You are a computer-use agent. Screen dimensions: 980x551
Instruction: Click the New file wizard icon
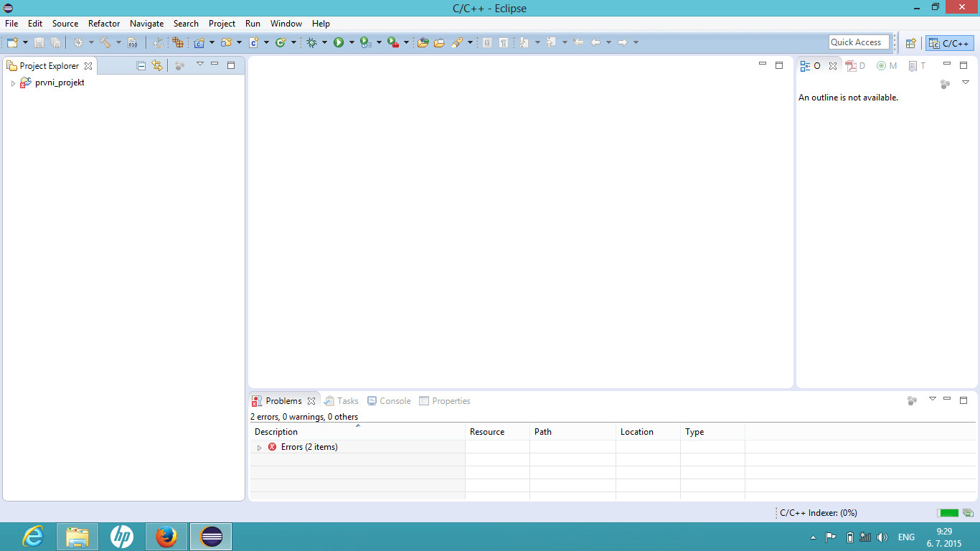[x=12, y=43]
